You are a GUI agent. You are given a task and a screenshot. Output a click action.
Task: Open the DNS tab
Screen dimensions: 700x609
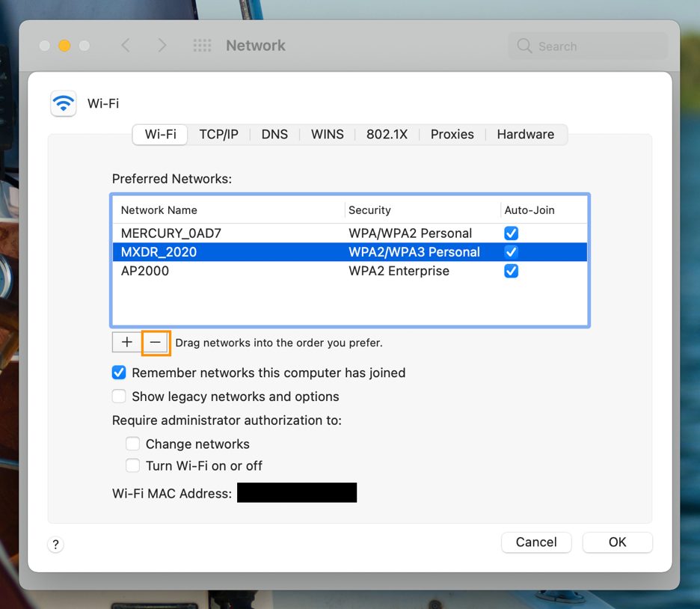click(x=274, y=135)
